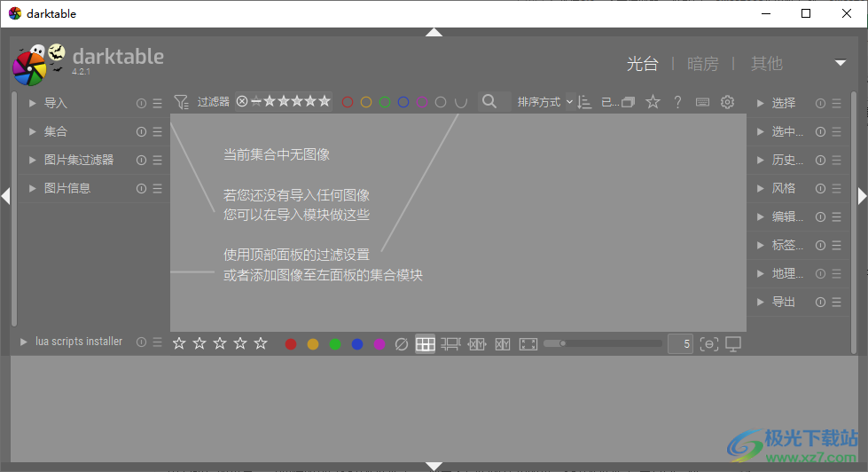Collapse the top panel arrow

[x=434, y=32]
